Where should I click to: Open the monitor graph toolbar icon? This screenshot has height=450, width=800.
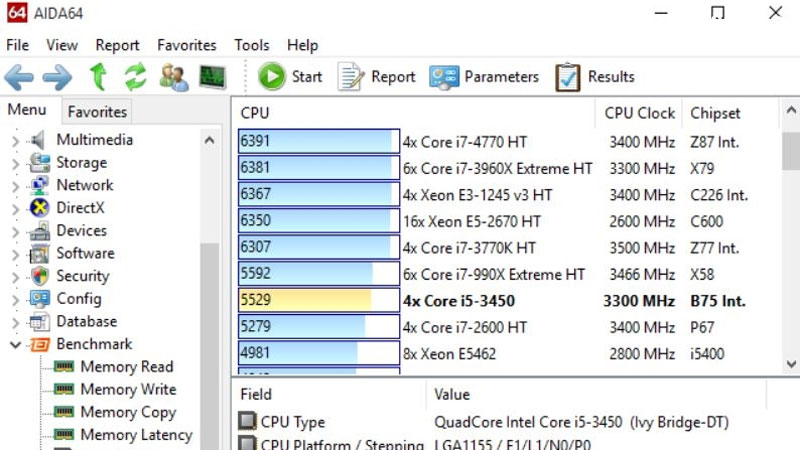[x=212, y=77]
